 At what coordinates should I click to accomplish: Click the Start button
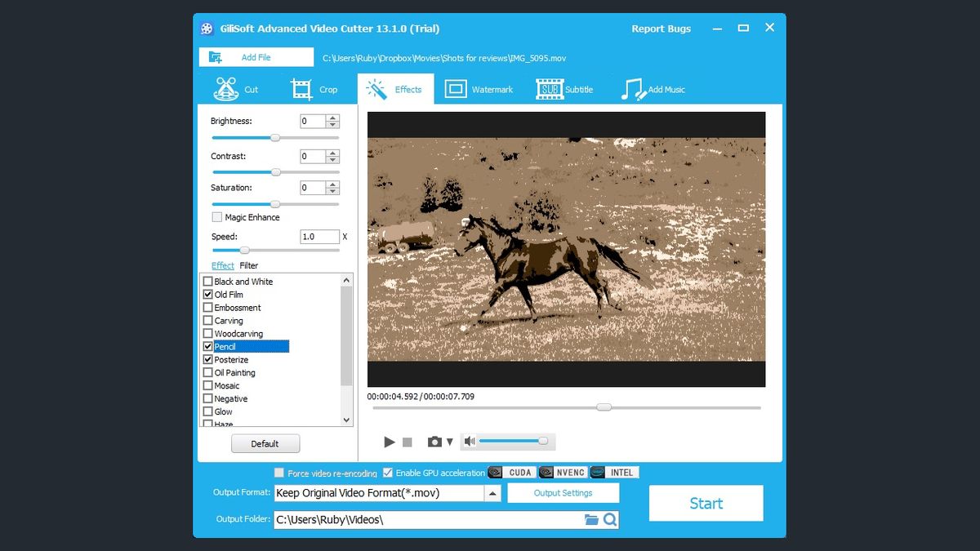coord(706,503)
